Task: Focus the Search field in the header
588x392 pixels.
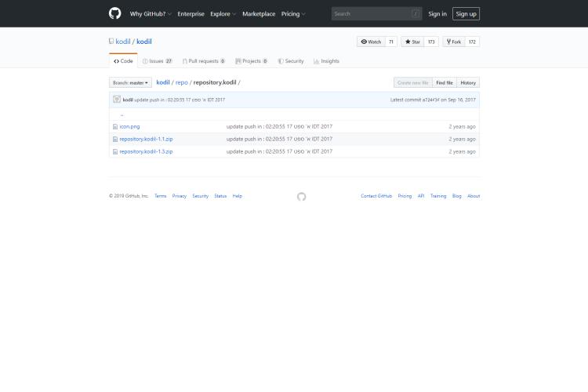Action: [x=376, y=14]
